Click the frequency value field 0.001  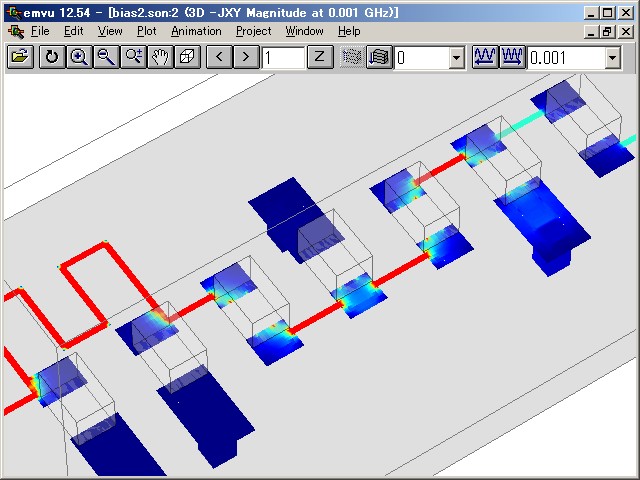click(x=566, y=58)
